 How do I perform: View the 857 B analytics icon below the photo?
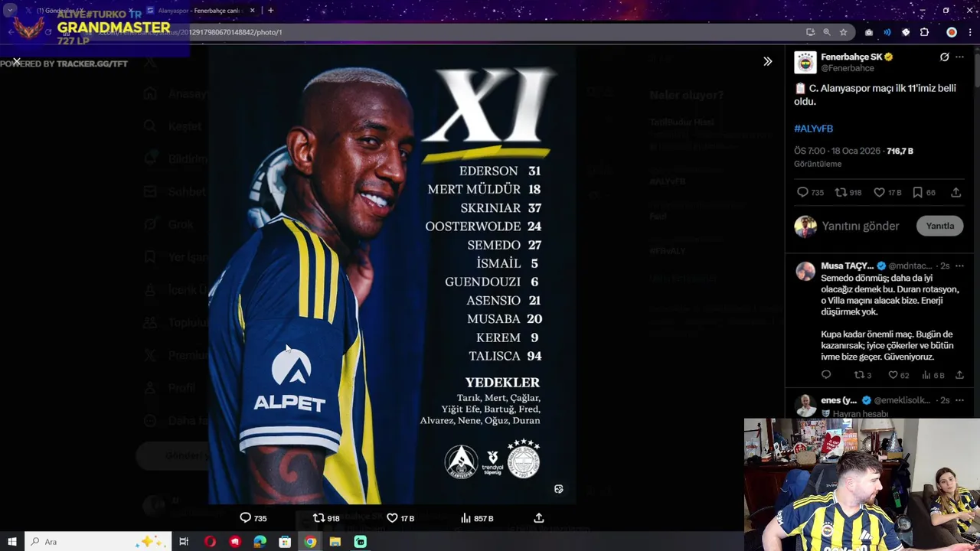pos(465,518)
